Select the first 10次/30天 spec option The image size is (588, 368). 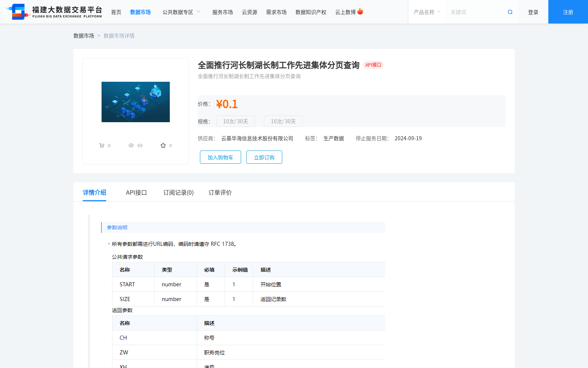point(236,121)
